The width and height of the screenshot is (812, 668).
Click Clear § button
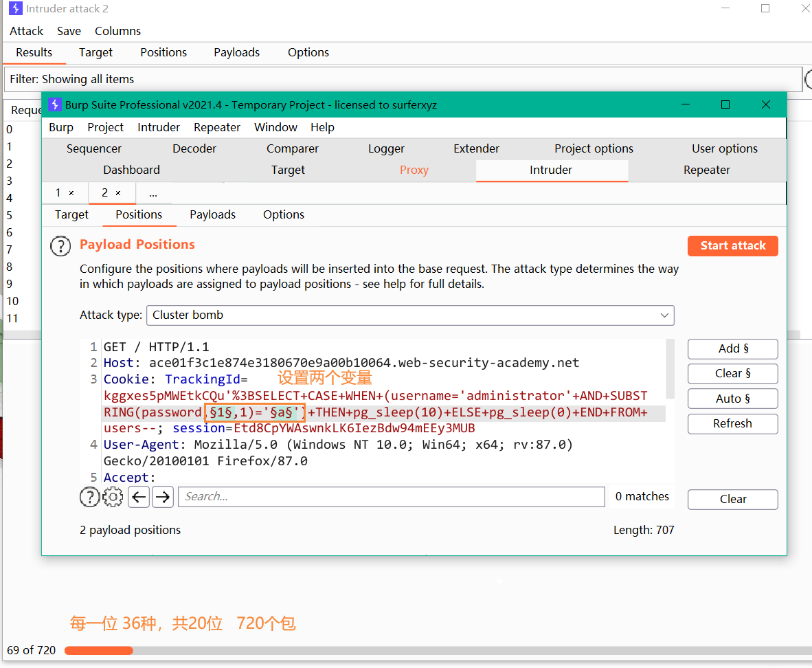tap(733, 374)
